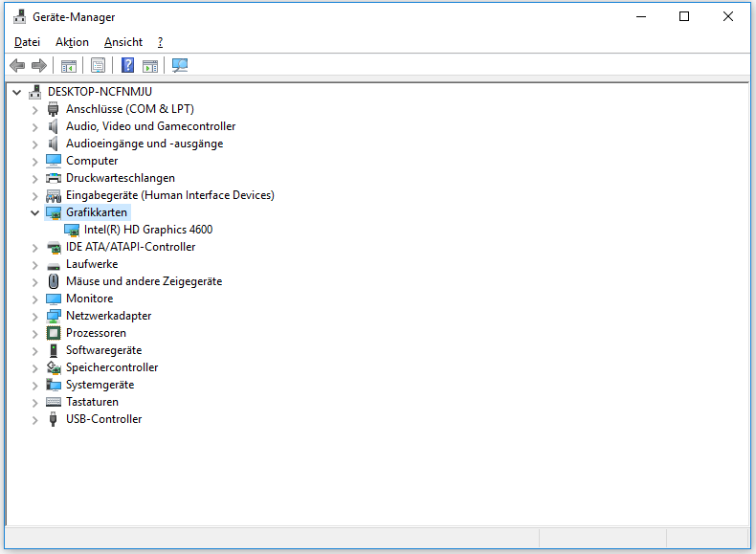Toggle the action pane toolbar icon

[x=150, y=66]
